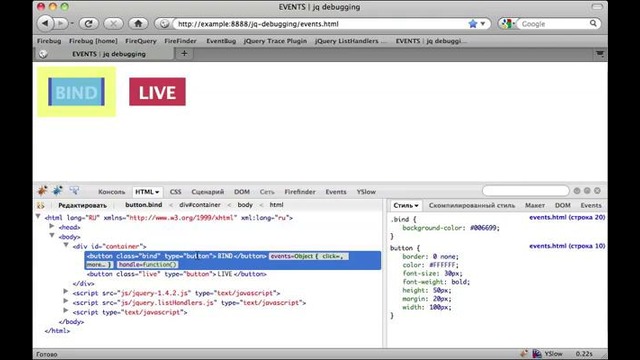Switch to the side panel DOM tab
The height and width of the screenshot is (360, 640).
point(562,205)
